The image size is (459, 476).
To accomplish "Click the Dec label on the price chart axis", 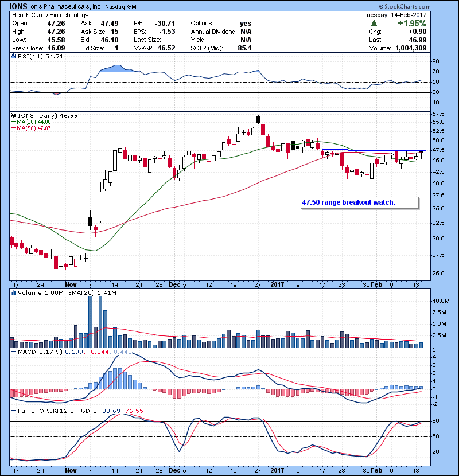I will 174,285.
